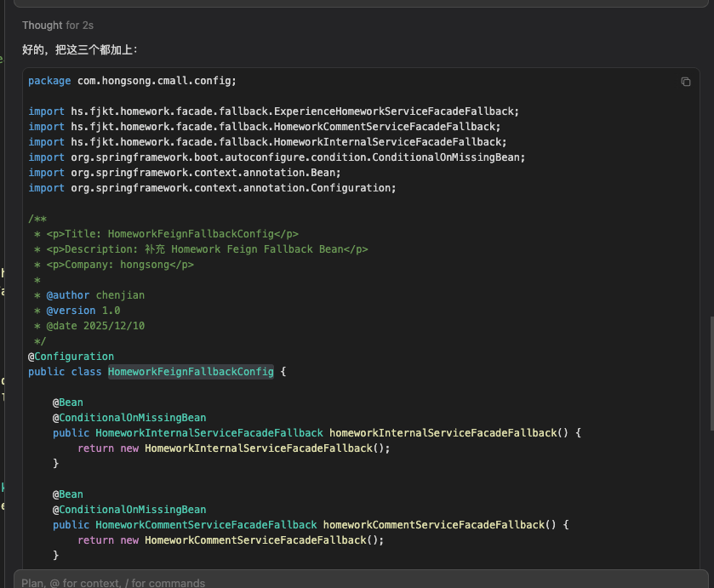The width and height of the screenshot is (714, 588).
Task: Click return new HomeworkInternalServiceFacadeFallback() line
Action: (x=233, y=448)
